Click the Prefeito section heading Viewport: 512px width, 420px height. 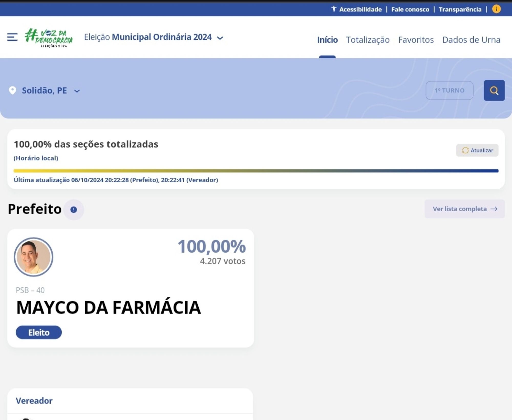point(35,209)
